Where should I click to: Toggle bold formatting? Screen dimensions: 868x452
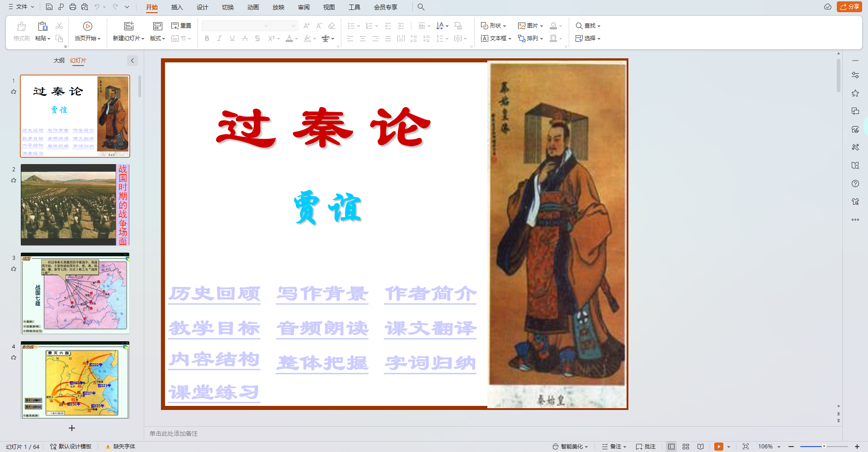coord(207,38)
